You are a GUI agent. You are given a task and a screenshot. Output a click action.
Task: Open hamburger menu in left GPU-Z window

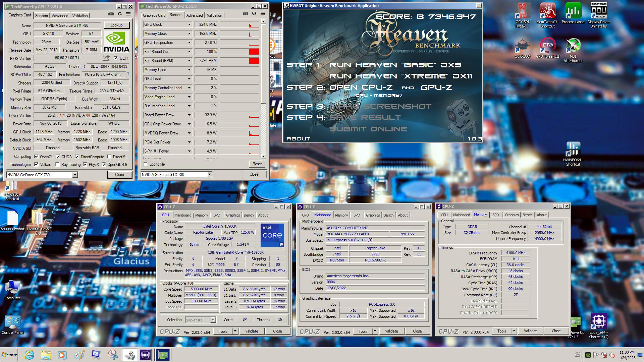click(x=128, y=14)
